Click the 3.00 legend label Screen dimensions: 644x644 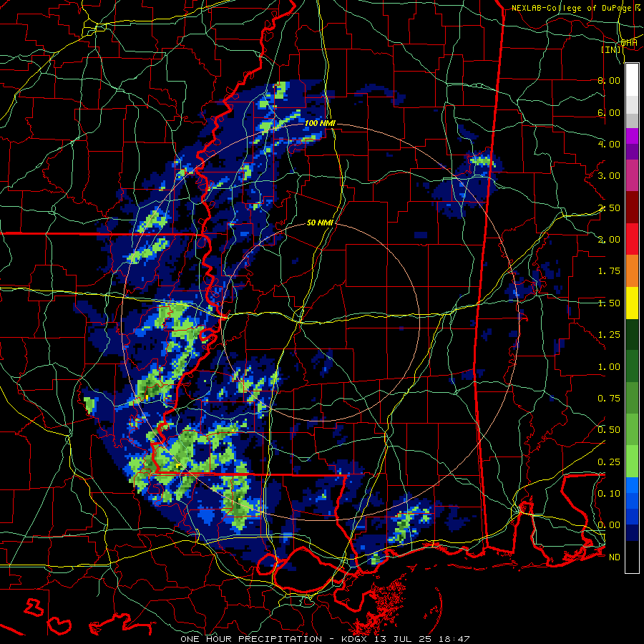(609, 176)
